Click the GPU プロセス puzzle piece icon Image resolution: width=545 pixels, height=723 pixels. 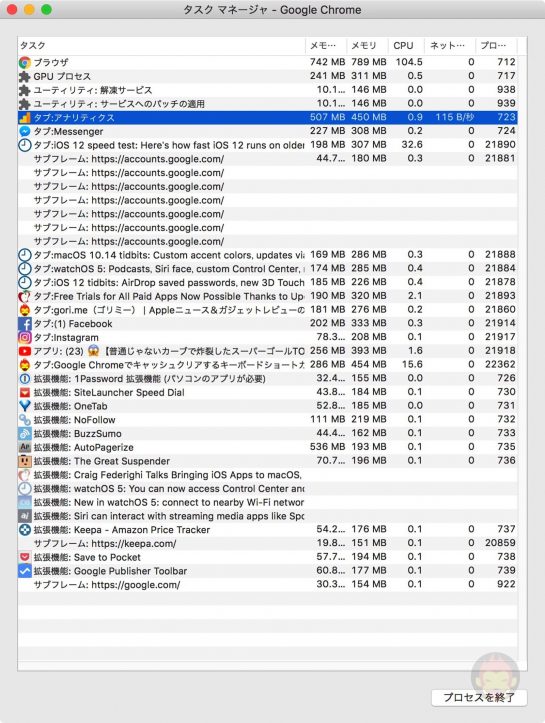point(25,76)
